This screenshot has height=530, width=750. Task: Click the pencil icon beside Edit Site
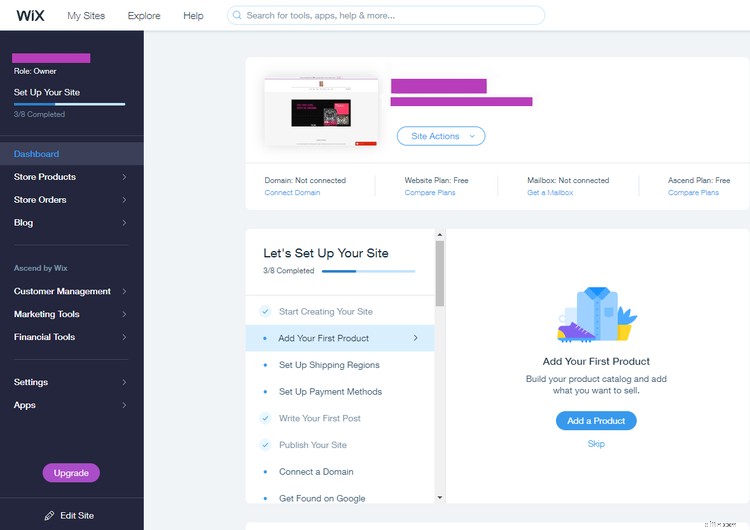(x=49, y=515)
